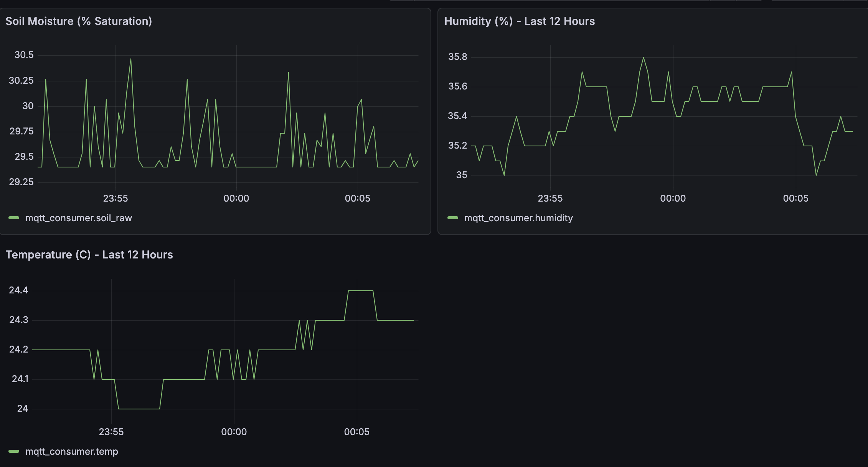Click the temperature low plateau at 24
Image resolution: width=868 pixels, height=467 pixels.
(x=139, y=409)
